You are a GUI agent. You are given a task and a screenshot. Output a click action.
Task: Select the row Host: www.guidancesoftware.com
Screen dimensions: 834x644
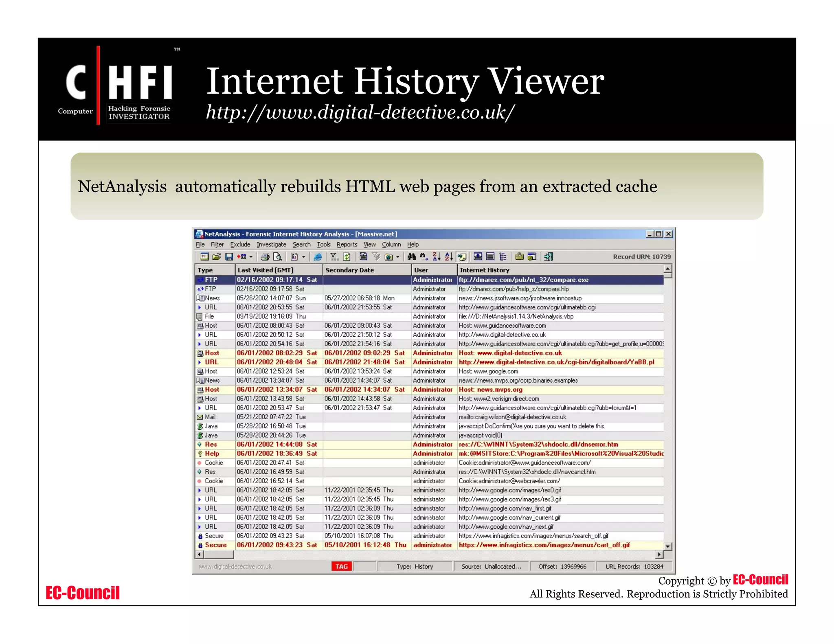430,326
